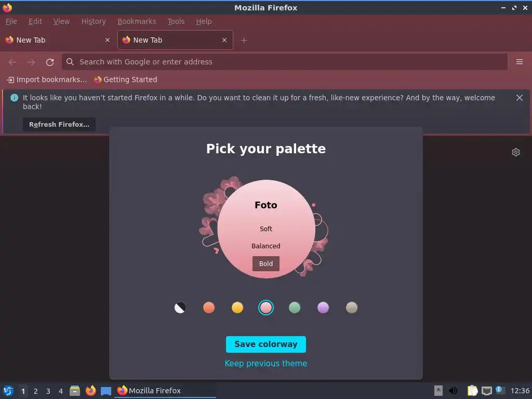This screenshot has height=399, width=532.
Task: Switch to virtual desktop 4
Action: [x=61, y=391]
